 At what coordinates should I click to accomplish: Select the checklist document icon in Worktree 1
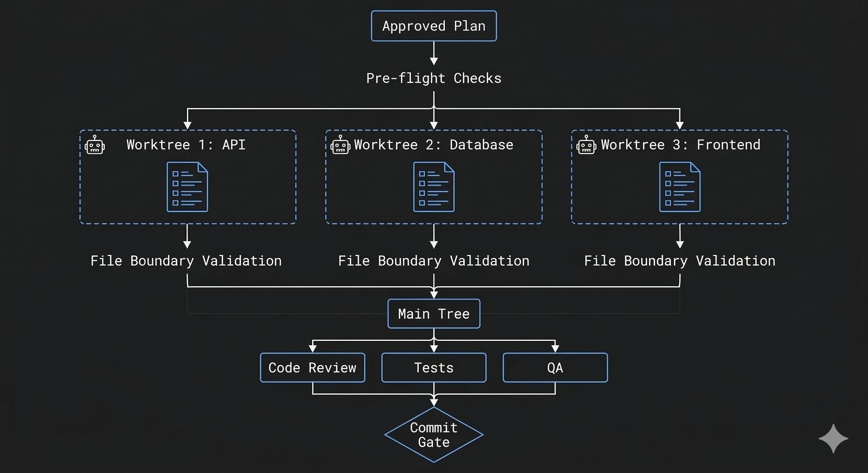187,188
